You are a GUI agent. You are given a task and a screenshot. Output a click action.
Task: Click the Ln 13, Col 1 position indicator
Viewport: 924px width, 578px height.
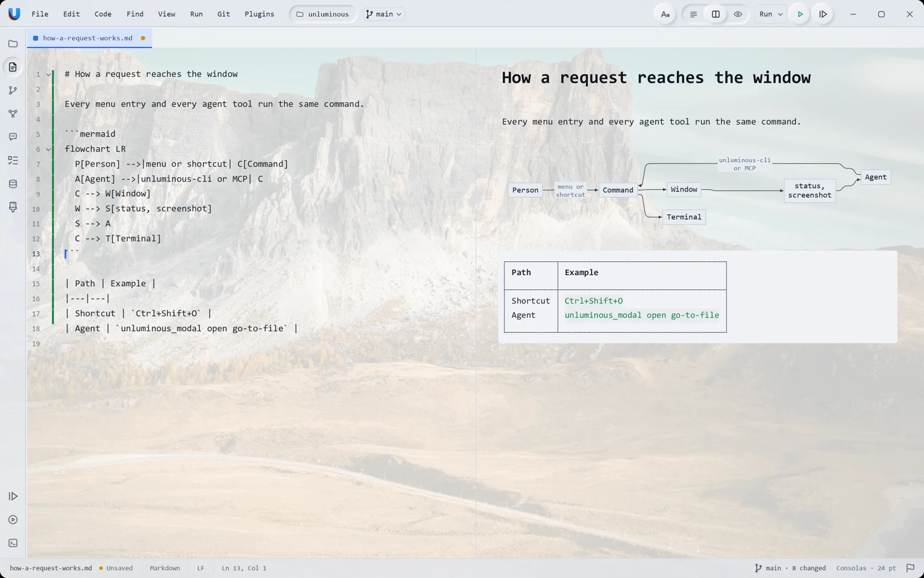coord(244,568)
